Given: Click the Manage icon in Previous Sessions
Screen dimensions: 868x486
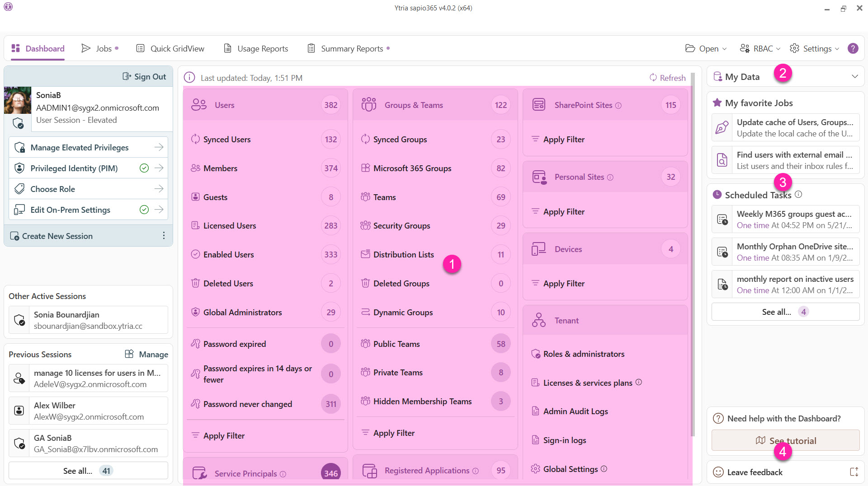Looking at the screenshot, I should click(129, 354).
